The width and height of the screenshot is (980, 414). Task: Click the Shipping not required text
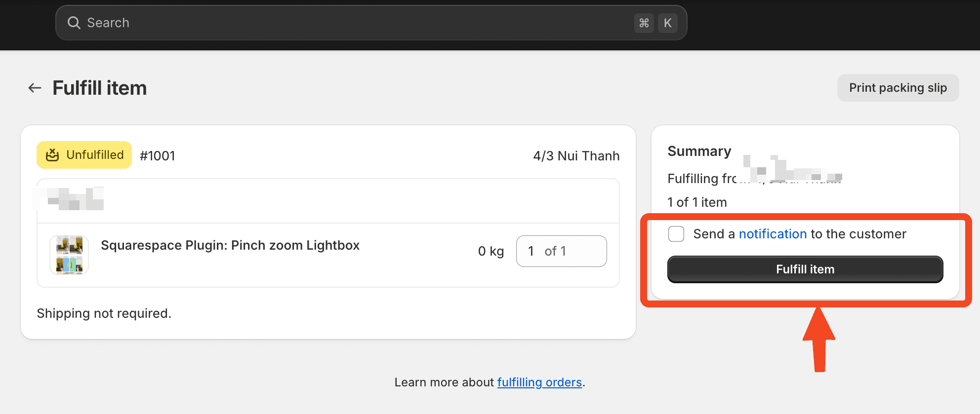click(104, 313)
